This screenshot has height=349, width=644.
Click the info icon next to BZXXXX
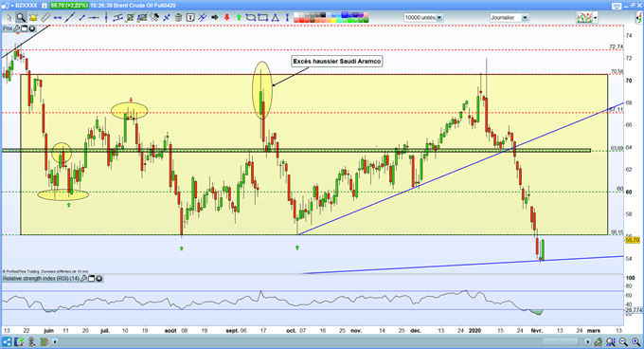tap(45, 6)
